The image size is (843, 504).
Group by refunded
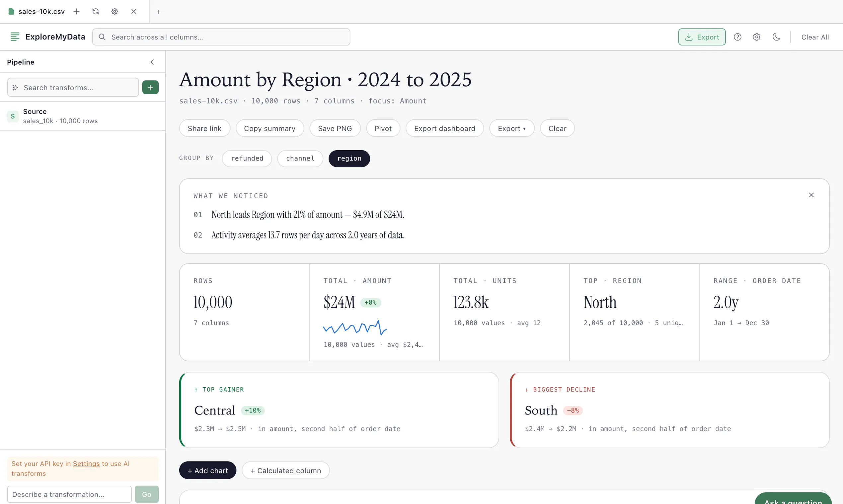[247, 158]
